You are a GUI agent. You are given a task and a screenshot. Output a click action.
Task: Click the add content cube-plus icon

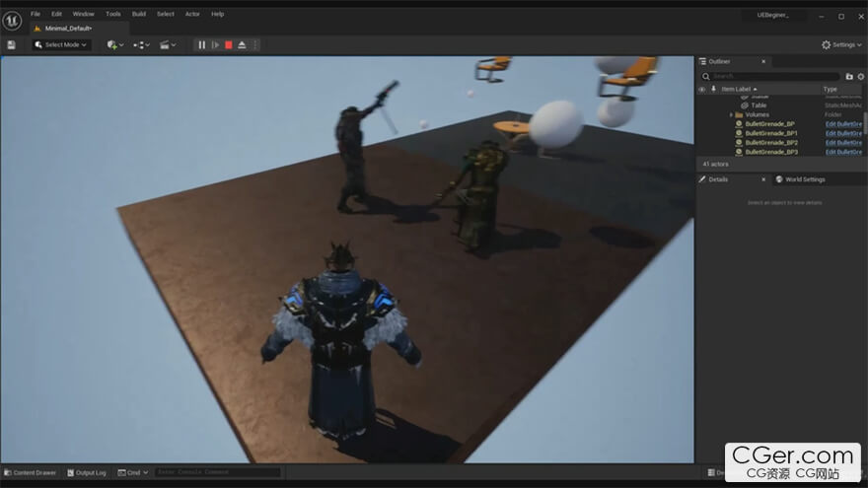[x=111, y=44]
